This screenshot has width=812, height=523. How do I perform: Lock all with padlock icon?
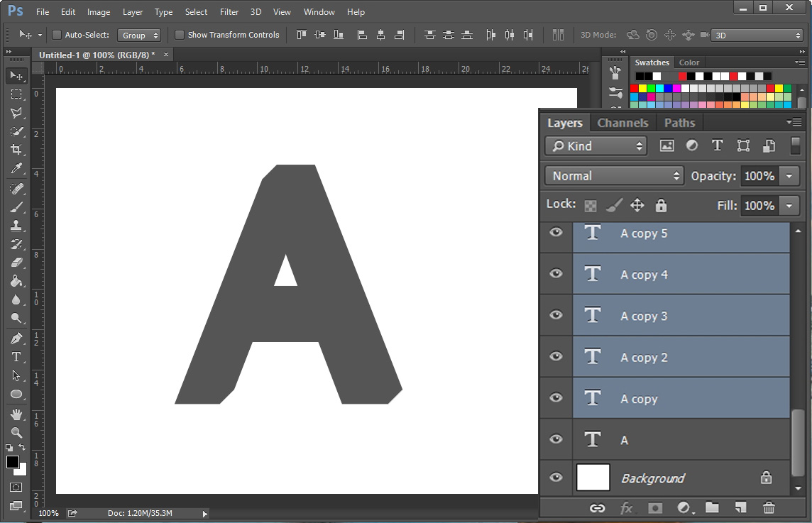[661, 205]
